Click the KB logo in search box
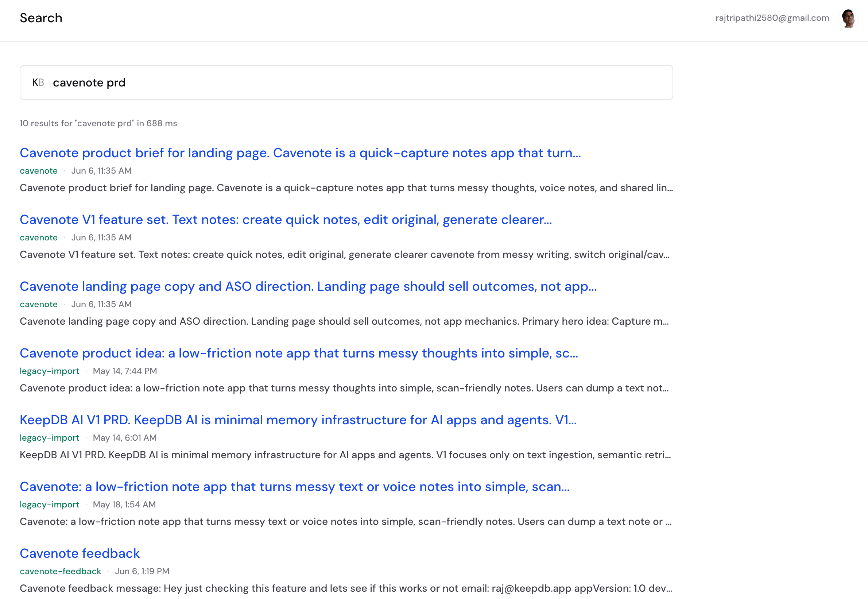Screen dimensions: 868x599 pyautogui.click(x=38, y=82)
